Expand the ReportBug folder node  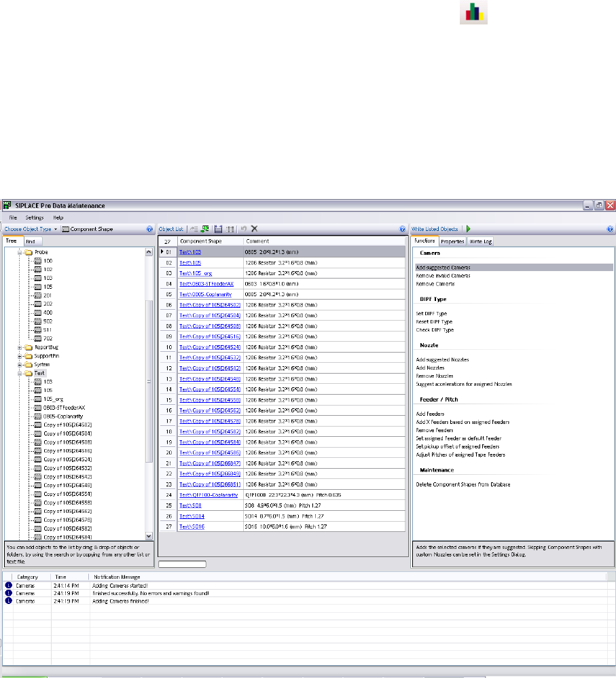click(x=20, y=347)
